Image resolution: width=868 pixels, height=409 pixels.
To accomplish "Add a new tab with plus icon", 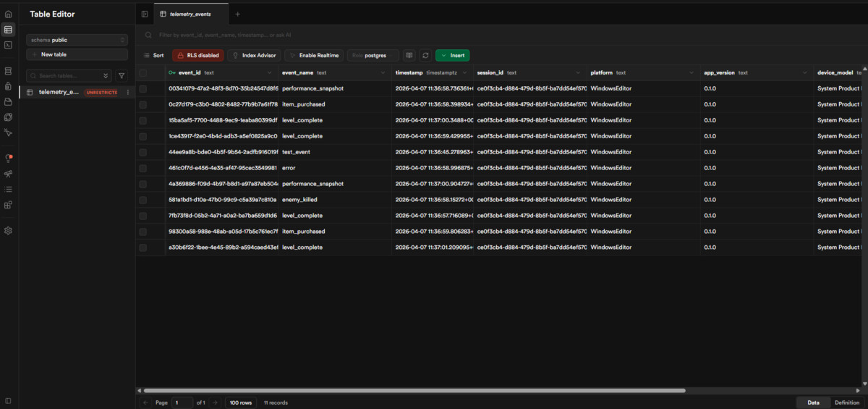I will click(237, 14).
